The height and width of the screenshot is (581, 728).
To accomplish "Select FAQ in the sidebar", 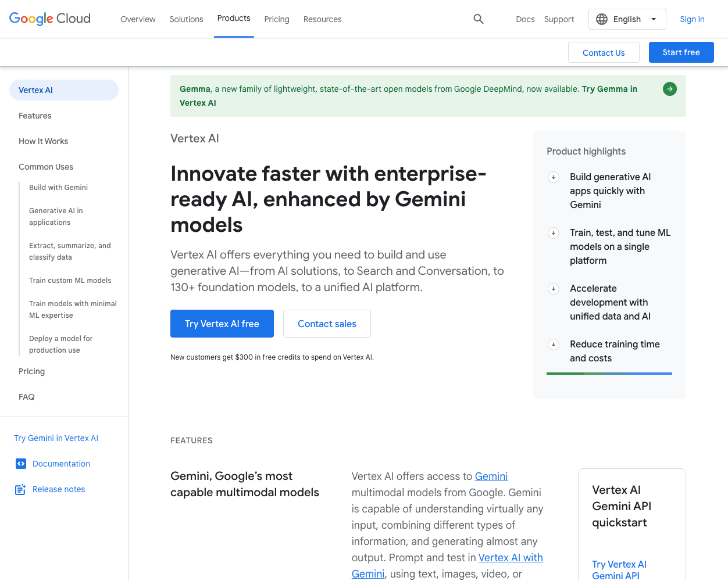I will 27,397.
